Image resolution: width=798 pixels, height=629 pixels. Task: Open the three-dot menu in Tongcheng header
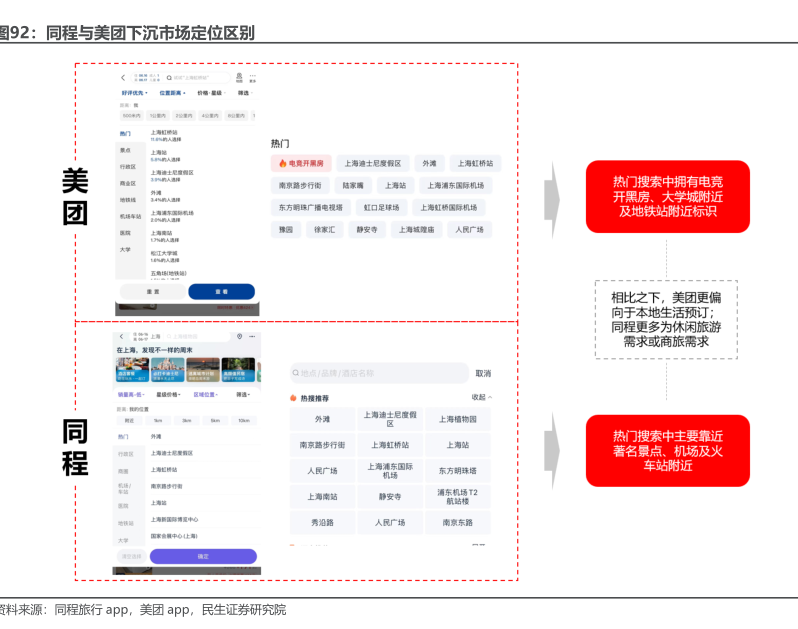pos(252,336)
